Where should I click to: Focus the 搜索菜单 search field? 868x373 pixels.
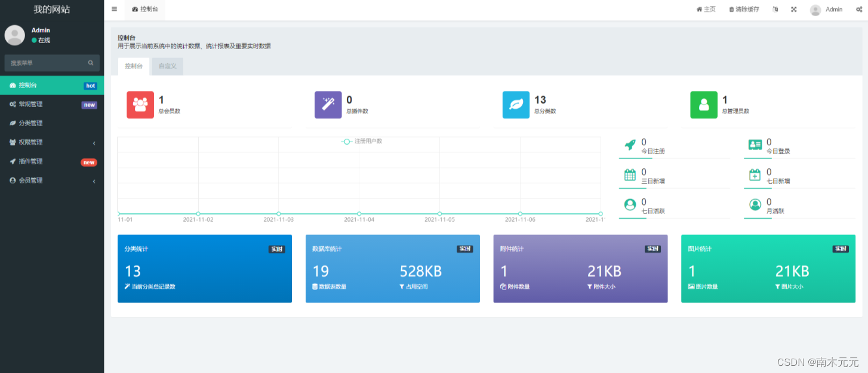pyautogui.click(x=47, y=63)
